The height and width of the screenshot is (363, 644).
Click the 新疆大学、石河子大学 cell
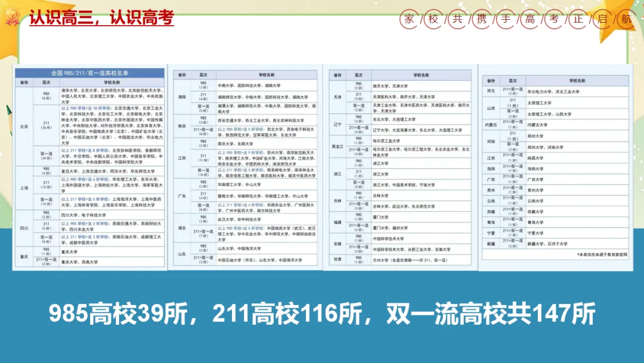(577, 244)
